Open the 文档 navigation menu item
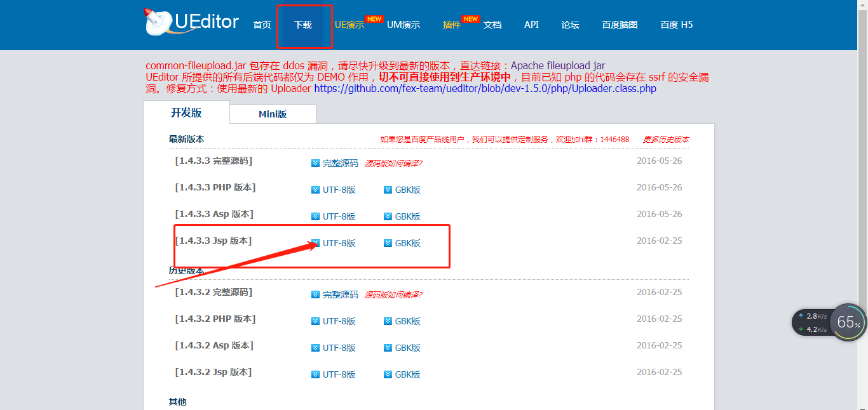Image resolution: width=868 pixels, height=410 pixels. tap(492, 25)
